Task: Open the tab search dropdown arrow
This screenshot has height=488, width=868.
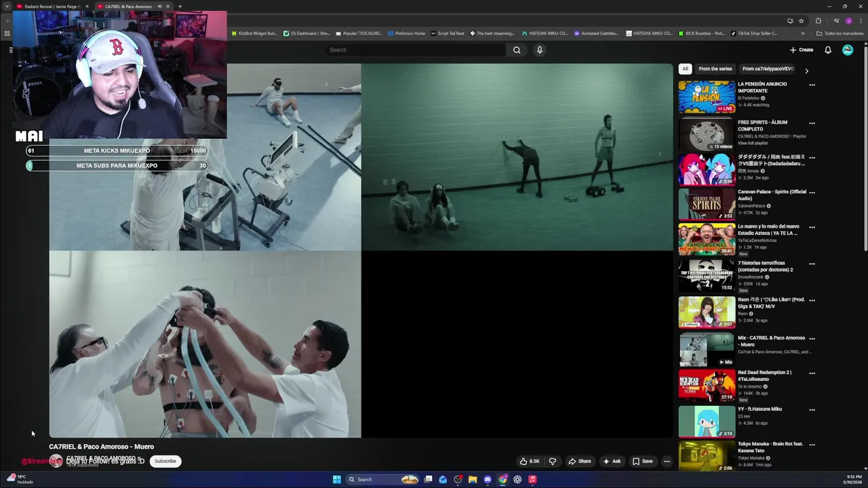Action: tap(7, 6)
